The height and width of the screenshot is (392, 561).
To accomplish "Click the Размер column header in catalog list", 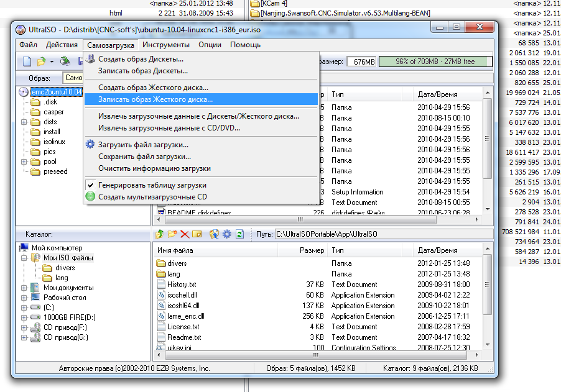I will (302, 250).
